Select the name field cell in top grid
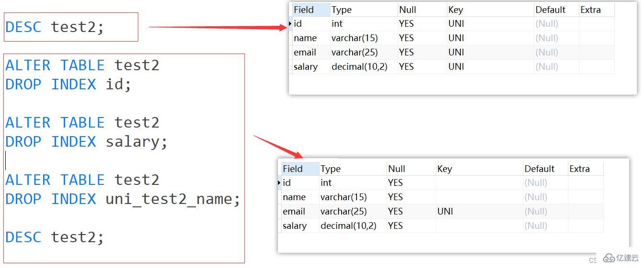This screenshot has height=268, width=644. point(311,38)
